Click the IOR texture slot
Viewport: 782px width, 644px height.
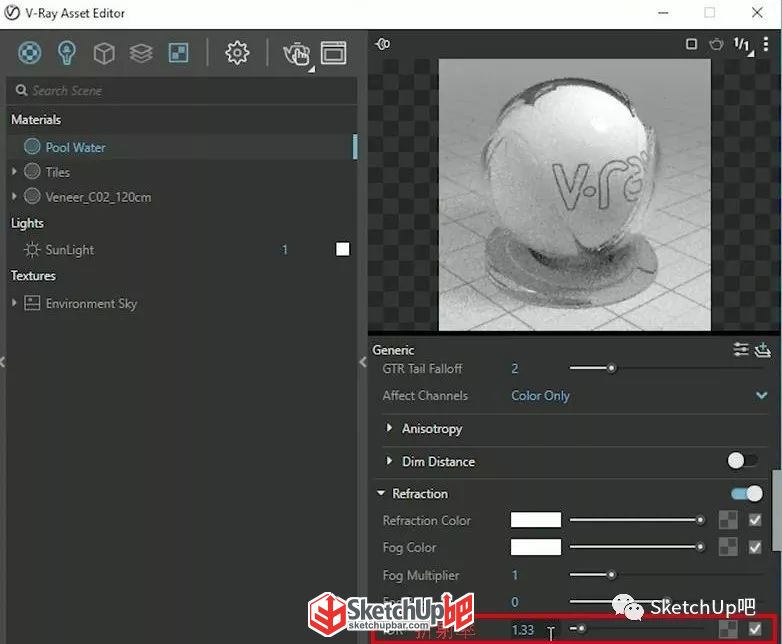pos(728,630)
